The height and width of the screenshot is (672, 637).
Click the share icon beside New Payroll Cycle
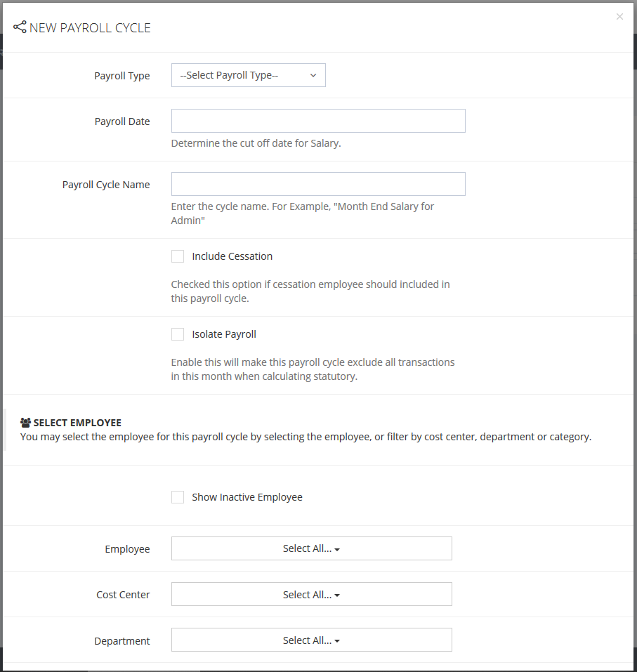20,27
